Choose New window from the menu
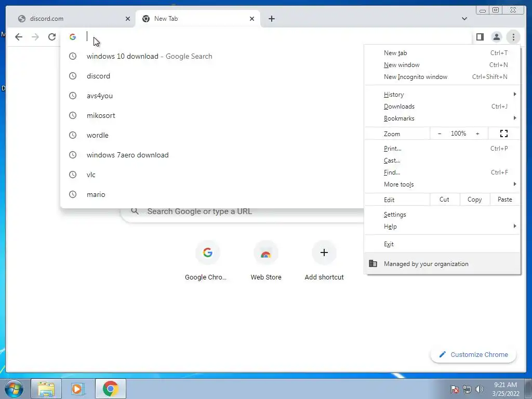Screen dimensions: 532x399 click(443, 65)
